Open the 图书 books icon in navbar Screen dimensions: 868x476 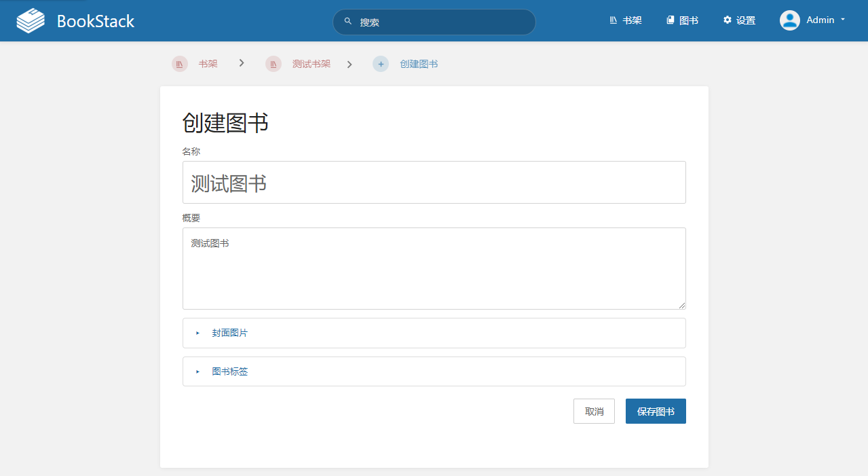(669, 20)
